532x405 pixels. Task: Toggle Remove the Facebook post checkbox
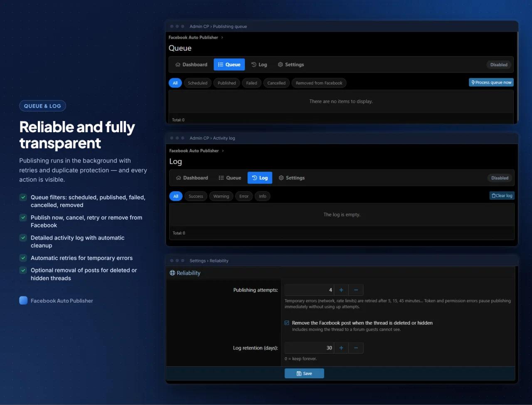coord(287,323)
